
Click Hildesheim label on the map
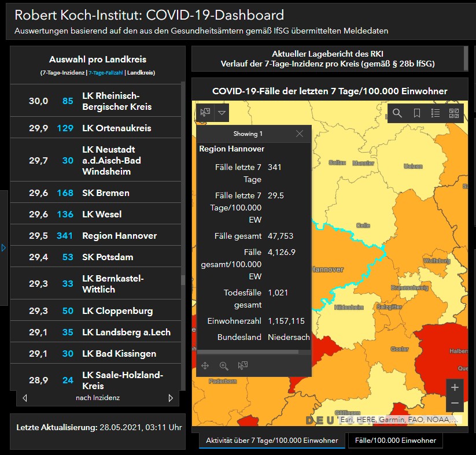pos(349,307)
